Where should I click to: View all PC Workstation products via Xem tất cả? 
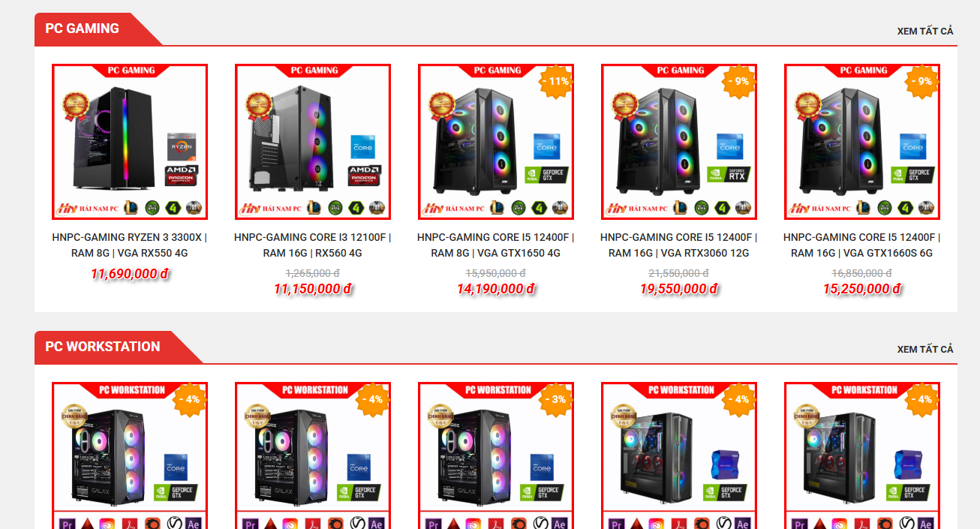pos(925,350)
